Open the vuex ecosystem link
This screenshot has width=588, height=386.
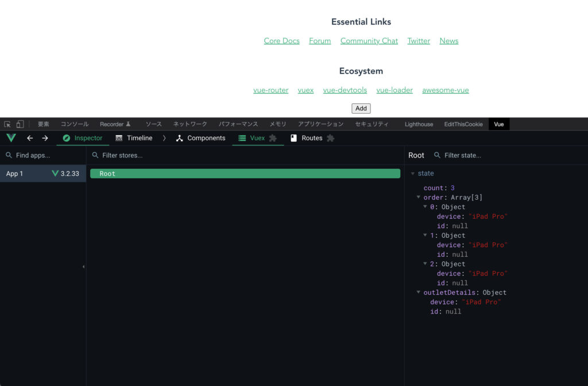305,90
